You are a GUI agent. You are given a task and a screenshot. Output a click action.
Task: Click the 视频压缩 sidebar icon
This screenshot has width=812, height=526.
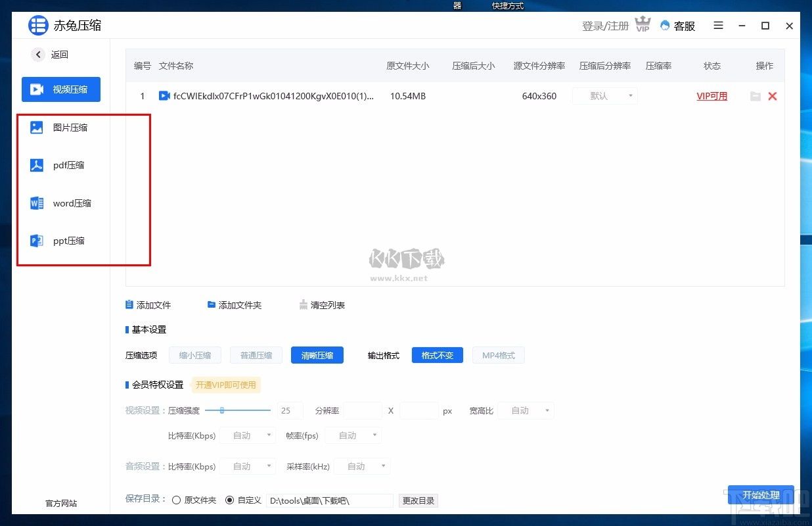tap(60, 89)
